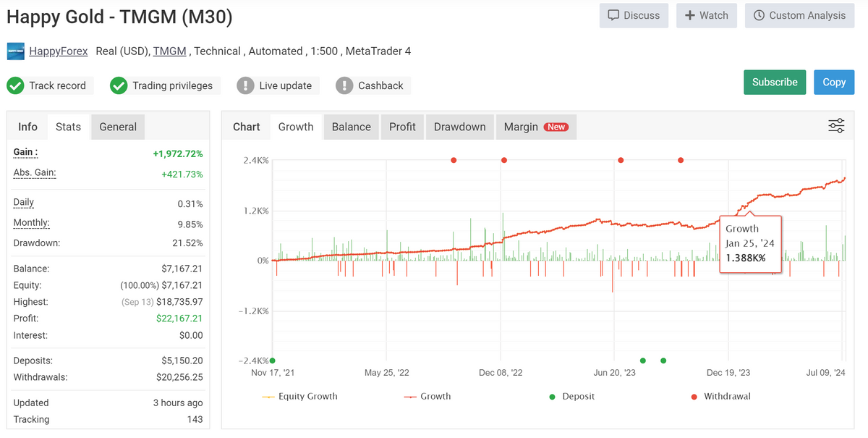This screenshot has width=868, height=438.
Task: Click the Live update warning icon
Action: point(246,85)
